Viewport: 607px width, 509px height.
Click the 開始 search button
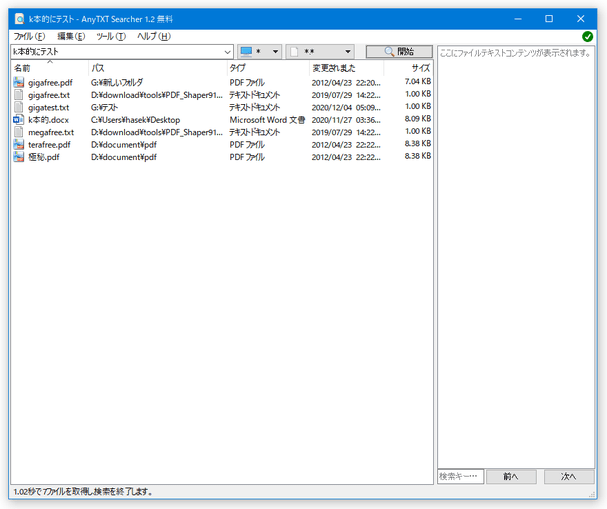399,51
